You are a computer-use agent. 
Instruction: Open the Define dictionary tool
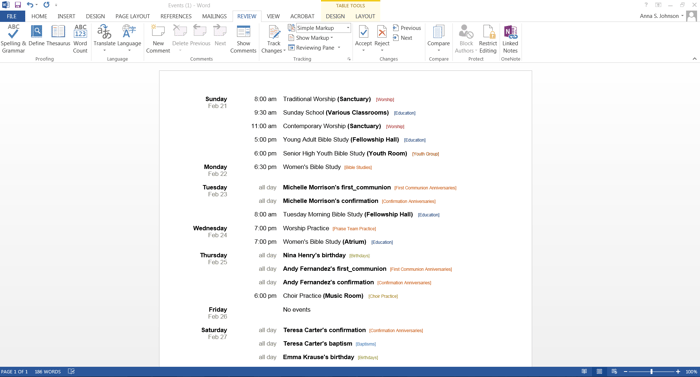point(36,36)
